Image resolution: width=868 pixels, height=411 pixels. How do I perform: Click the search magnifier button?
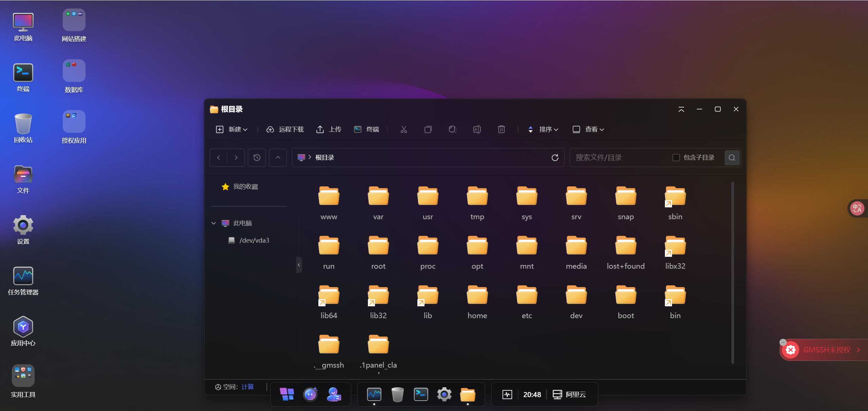click(732, 158)
